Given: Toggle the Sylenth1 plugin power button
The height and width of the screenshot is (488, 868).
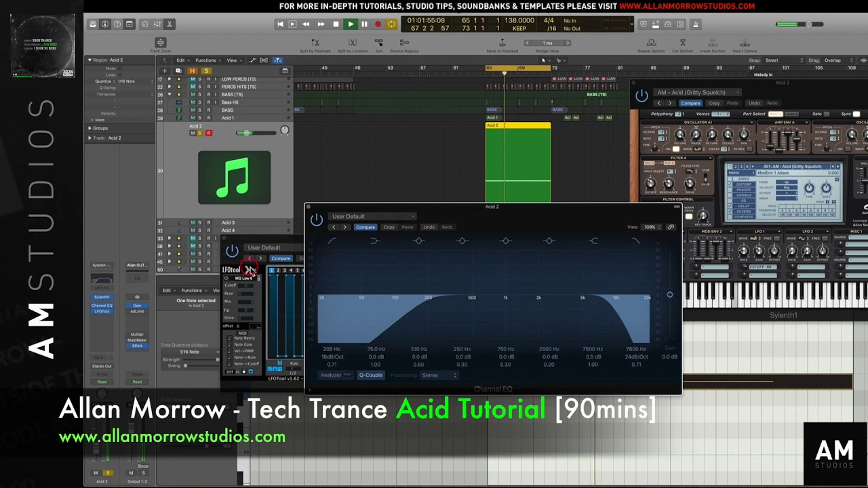Looking at the screenshot, I should coord(642,96).
